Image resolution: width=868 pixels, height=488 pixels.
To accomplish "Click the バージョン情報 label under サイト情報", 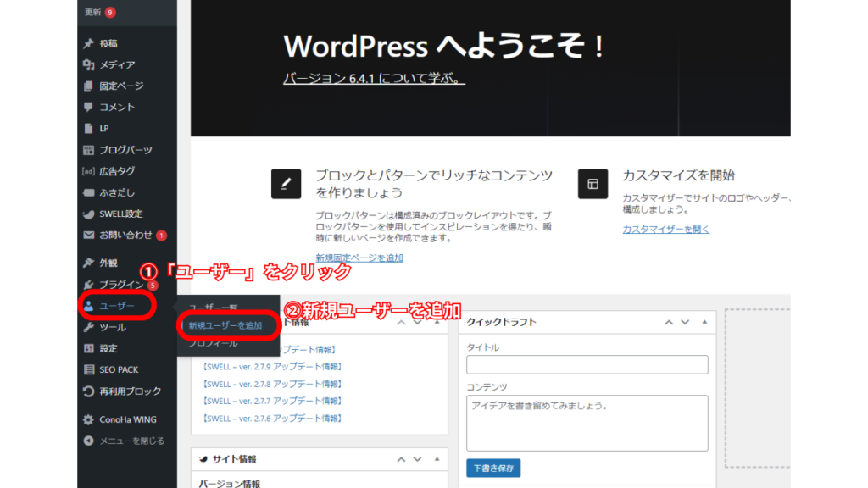I will pos(230,483).
